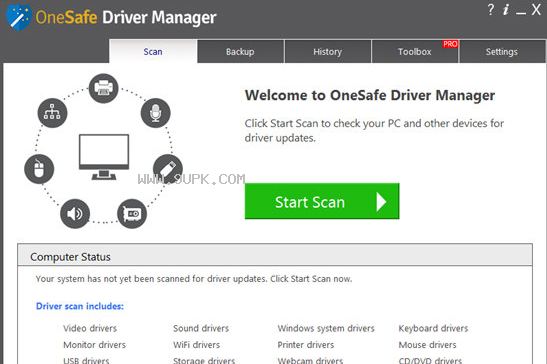Click 'USB drivers' text
The width and height of the screenshot is (547, 364).
pyautogui.click(x=86, y=360)
